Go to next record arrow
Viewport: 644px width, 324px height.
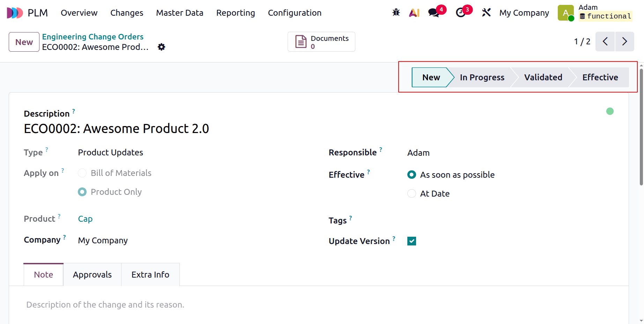[625, 42]
